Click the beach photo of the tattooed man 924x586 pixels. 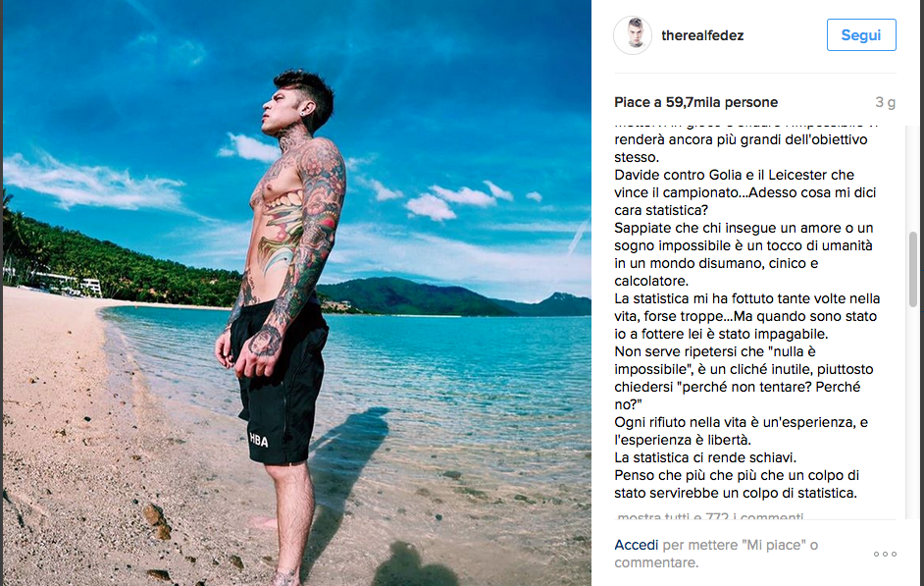click(x=296, y=293)
